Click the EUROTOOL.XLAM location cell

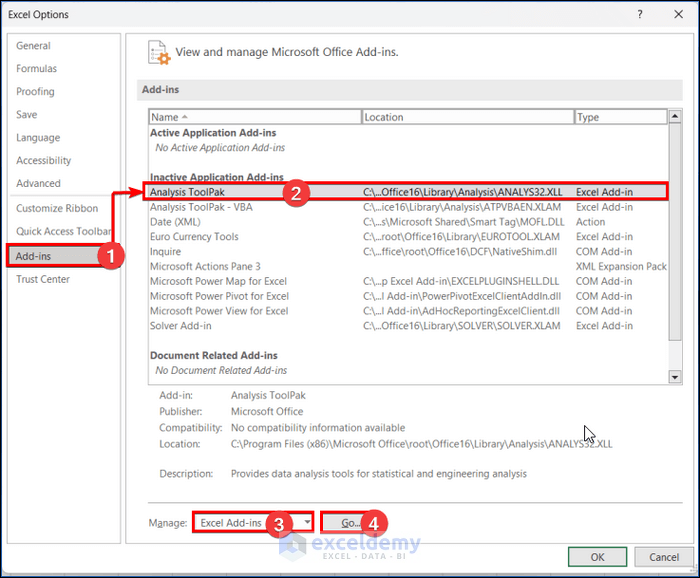(461, 237)
